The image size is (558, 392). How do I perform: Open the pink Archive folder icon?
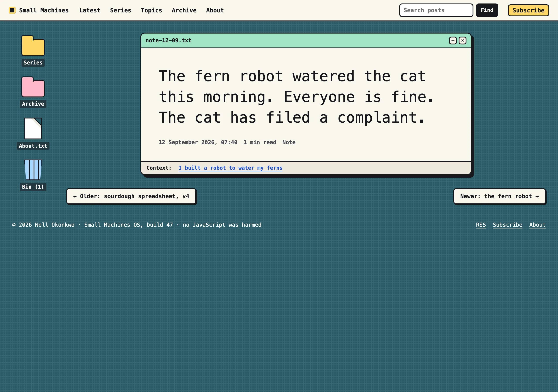click(33, 87)
